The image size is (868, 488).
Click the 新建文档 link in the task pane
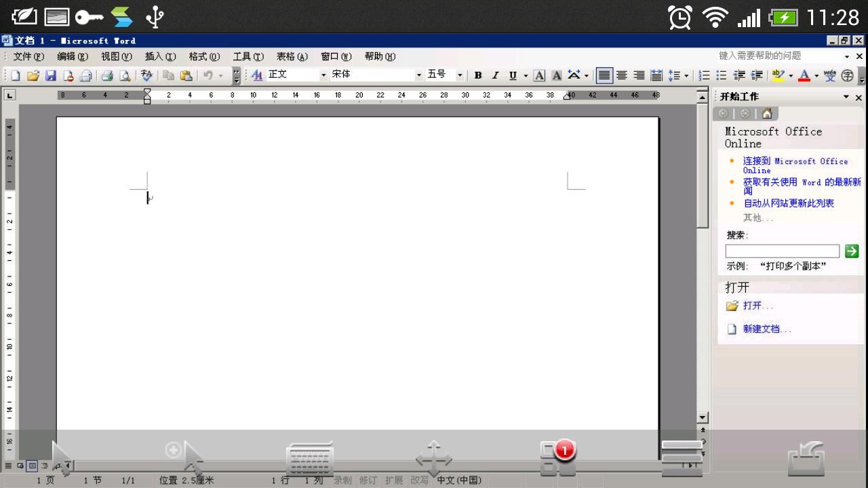point(766,329)
